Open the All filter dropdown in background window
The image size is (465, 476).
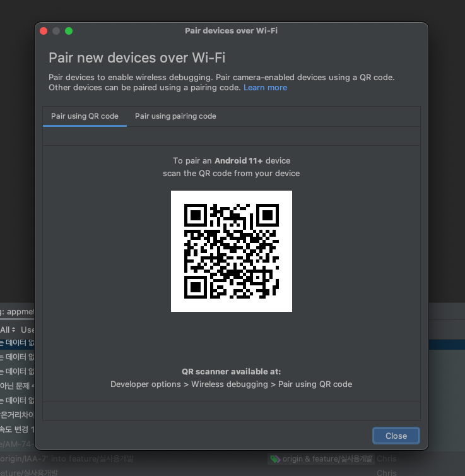(8, 330)
